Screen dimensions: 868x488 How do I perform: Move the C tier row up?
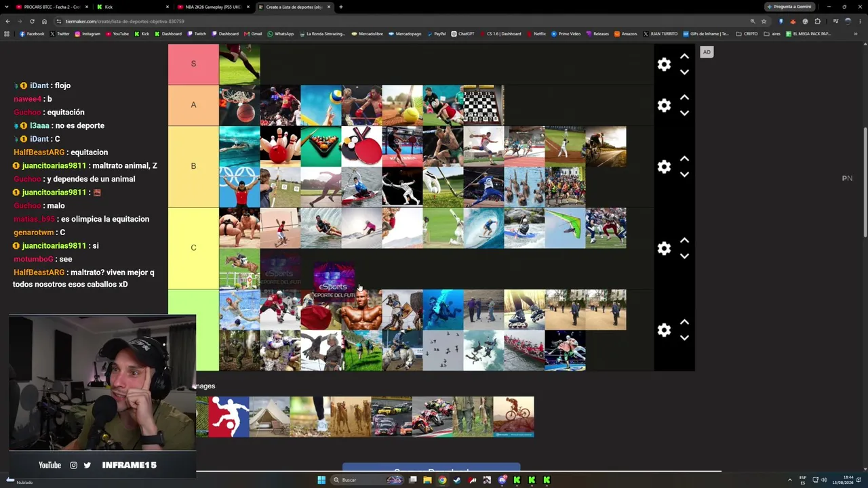coord(684,241)
